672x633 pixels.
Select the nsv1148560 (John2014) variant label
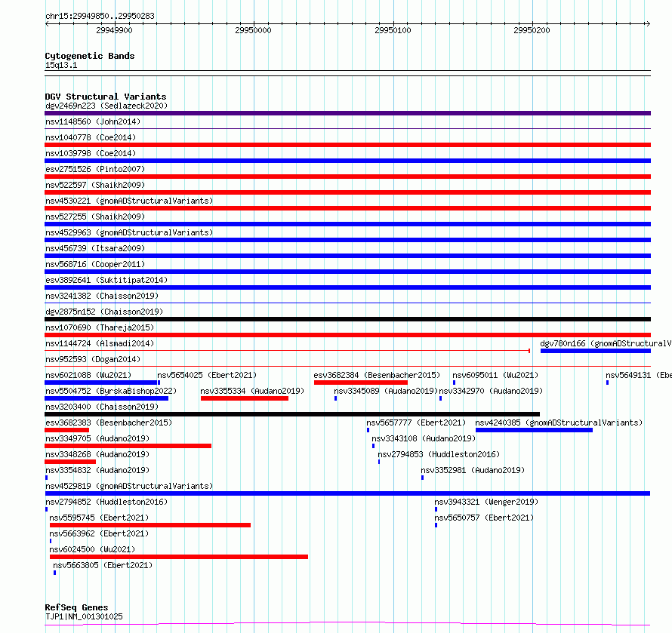pos(93,121)
